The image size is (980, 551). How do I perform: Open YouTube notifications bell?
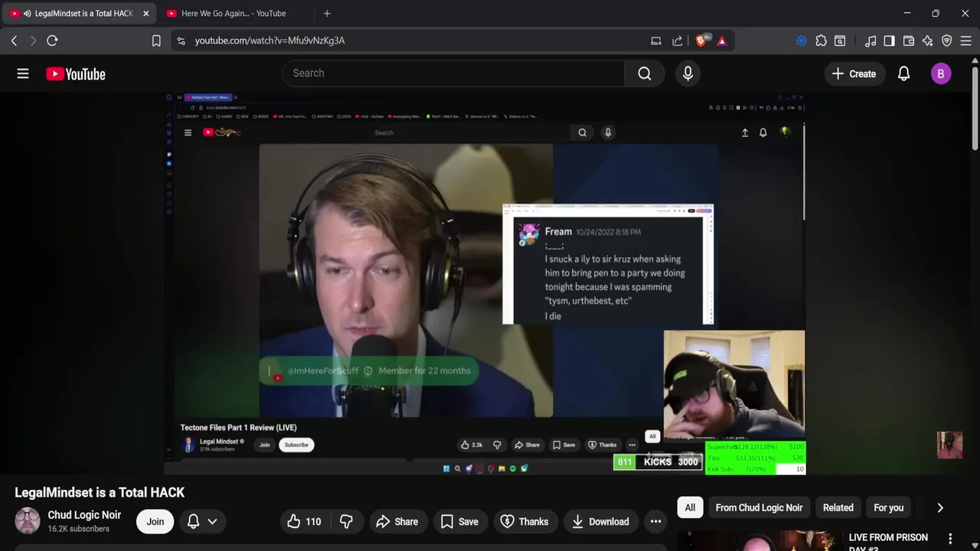[903, 73]
